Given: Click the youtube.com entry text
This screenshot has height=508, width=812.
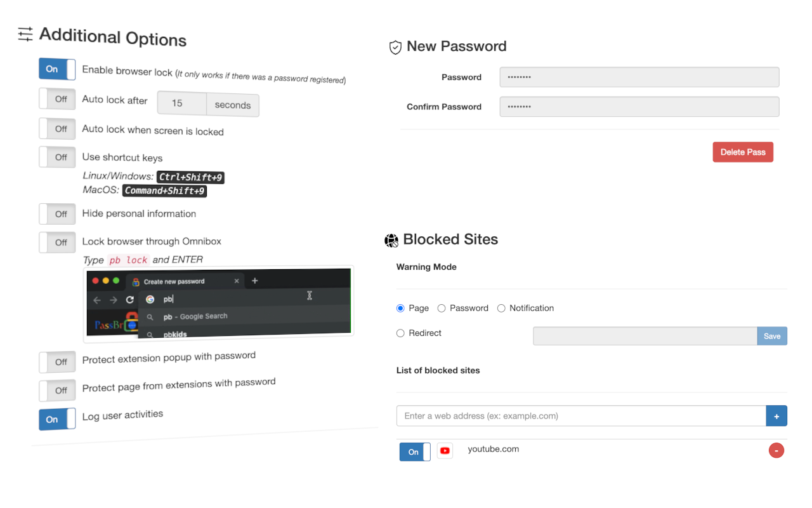Looking at the screenshot, I should pyautogui.click(x=494, y=449).
